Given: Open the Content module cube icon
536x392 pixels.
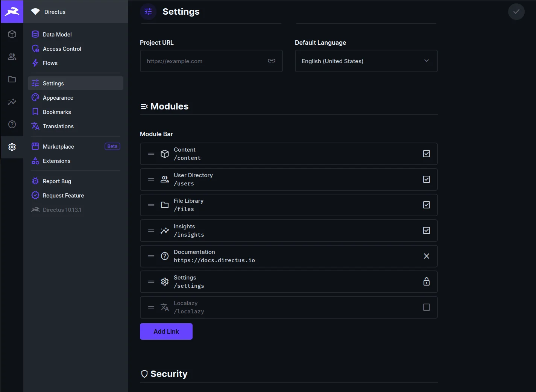Looking at the screenshot, I should tap(12, 34).
